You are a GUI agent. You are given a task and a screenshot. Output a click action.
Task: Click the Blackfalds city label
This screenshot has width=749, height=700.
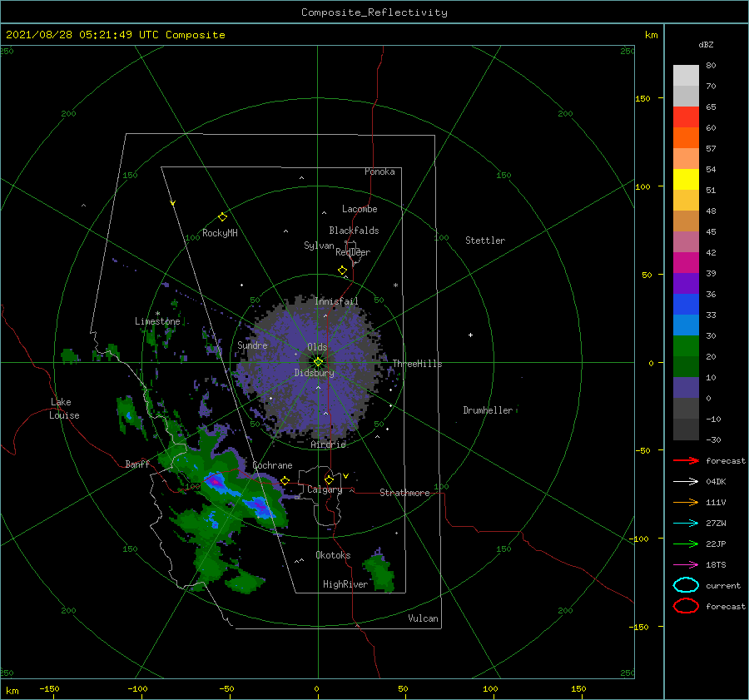pos(354,231)
